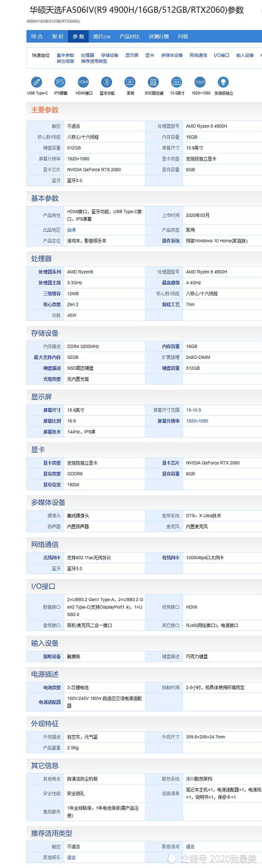
Task: Jump to 存储设备 quick link
Action: (x=110, y=55)
